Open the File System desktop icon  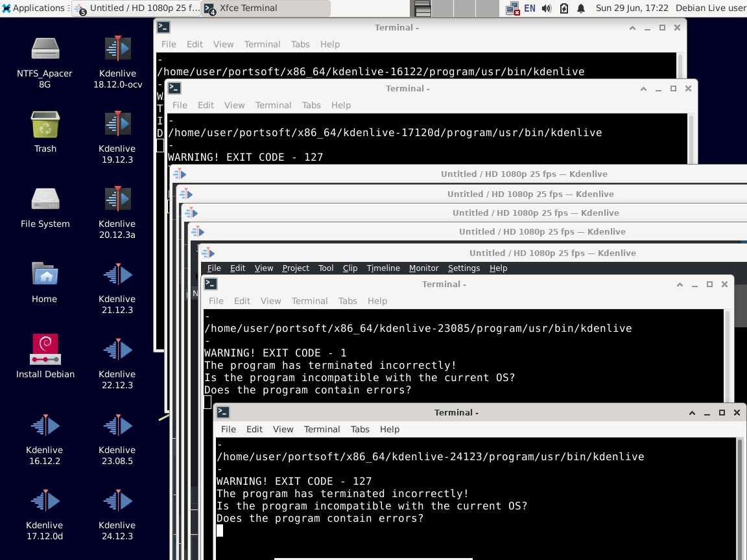(x=45, y=207)
